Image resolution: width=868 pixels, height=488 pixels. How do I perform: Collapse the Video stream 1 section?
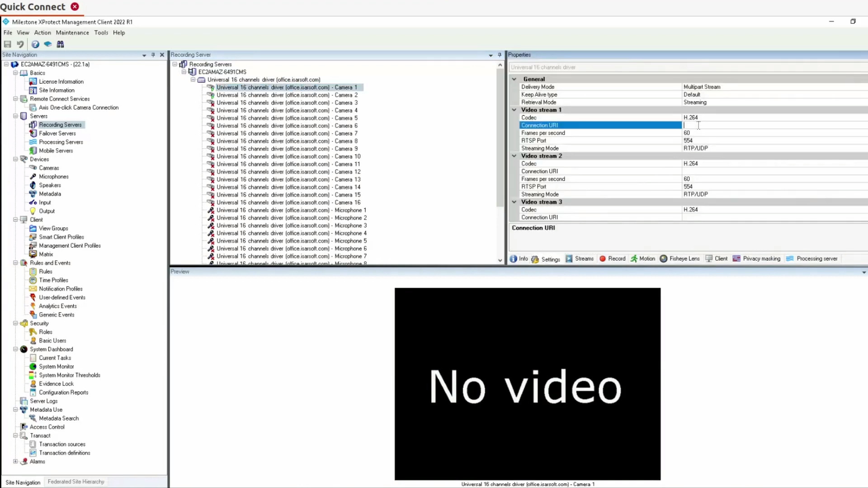(514, 109)
